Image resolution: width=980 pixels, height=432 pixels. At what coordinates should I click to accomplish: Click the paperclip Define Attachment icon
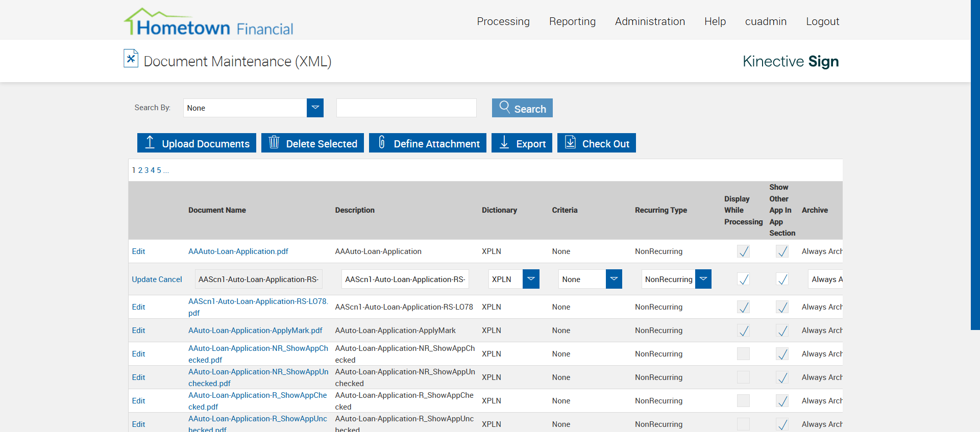click(x=381, y=142)
